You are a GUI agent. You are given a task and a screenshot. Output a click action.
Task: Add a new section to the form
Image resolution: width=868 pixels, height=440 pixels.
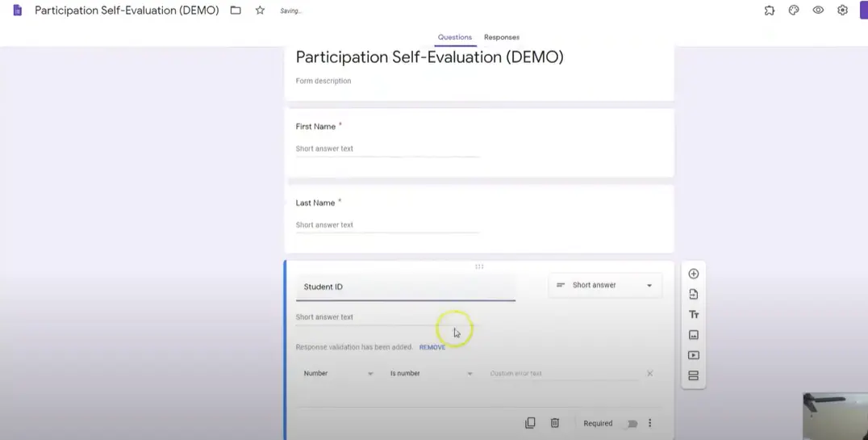[693, 376]
